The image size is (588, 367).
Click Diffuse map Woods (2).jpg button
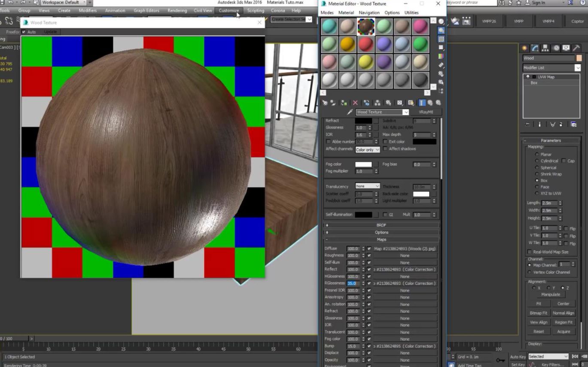click(405, 249)
